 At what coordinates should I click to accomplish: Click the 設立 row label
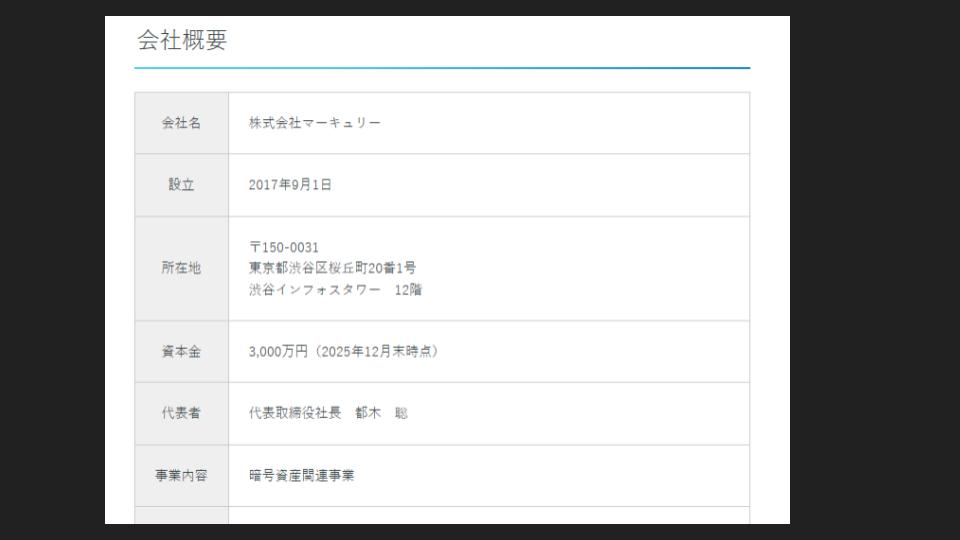click(181, 185)
